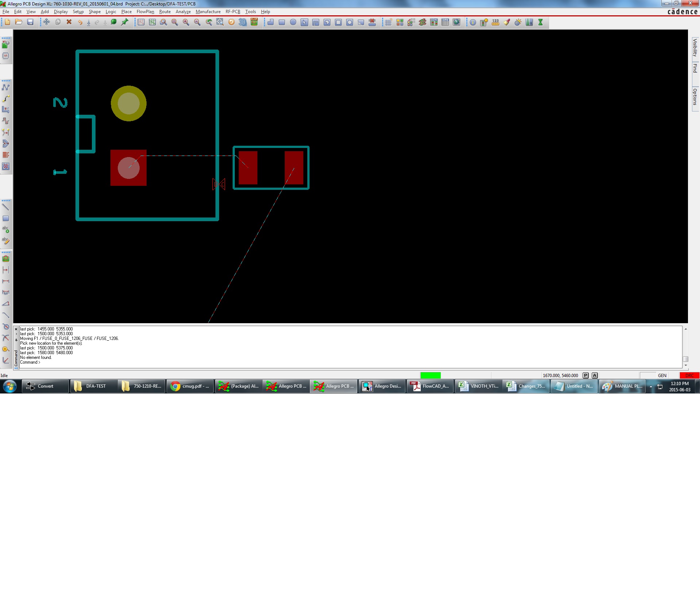Toggle the P button in status bar
The image size is (700, 607).
586,375
